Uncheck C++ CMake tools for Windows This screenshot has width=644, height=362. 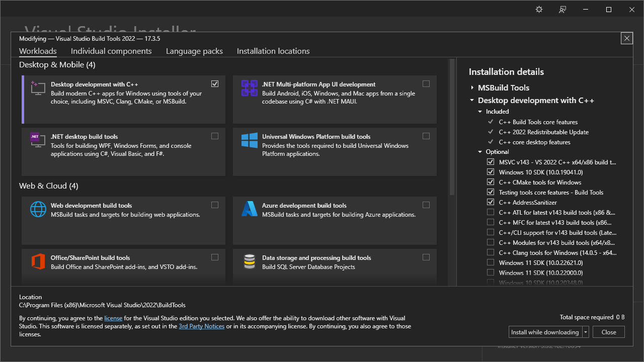pos(491,182)
